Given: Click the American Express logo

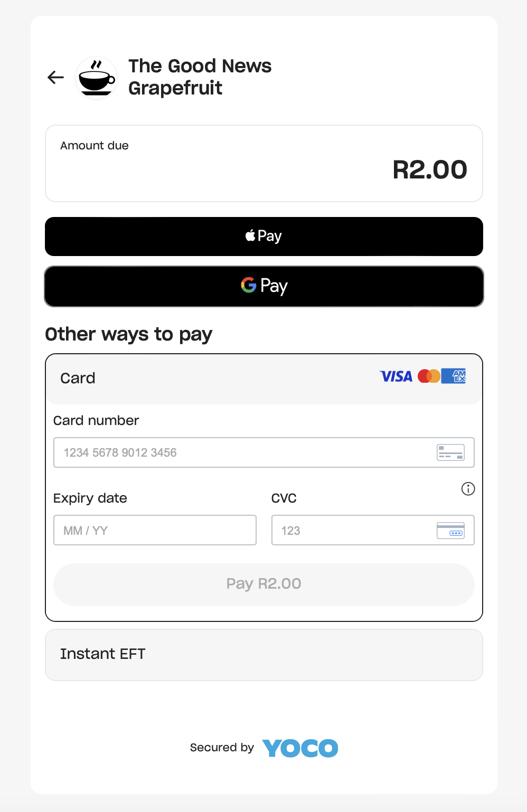Looking at the screenshot, I should click(x=454, y=376).
